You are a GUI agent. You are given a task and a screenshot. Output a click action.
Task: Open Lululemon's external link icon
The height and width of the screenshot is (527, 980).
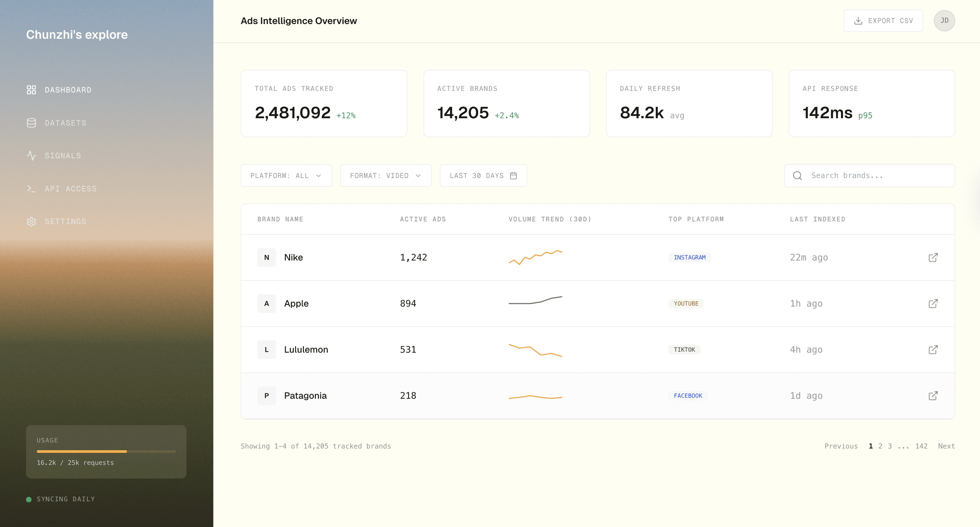pyautogui.click(x=933, y=349)
